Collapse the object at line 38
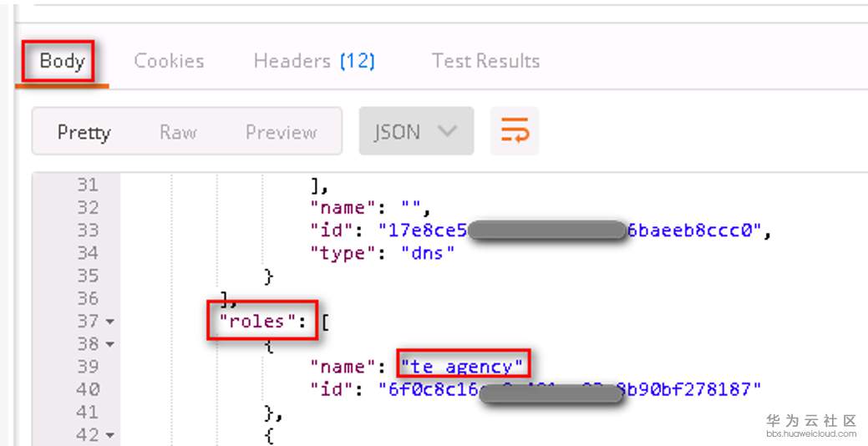868x446 pixels. [110, 344]
